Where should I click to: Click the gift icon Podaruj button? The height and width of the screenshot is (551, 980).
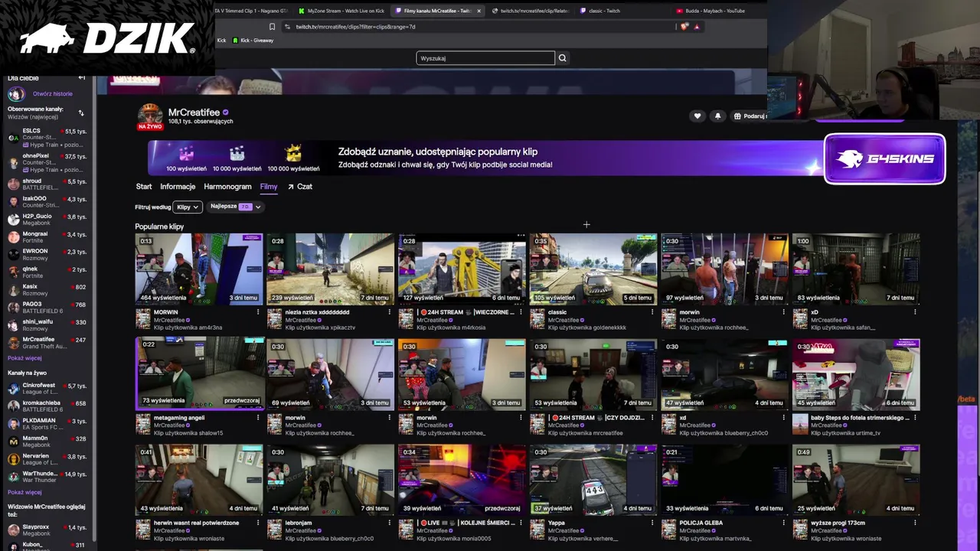point(750,116)
